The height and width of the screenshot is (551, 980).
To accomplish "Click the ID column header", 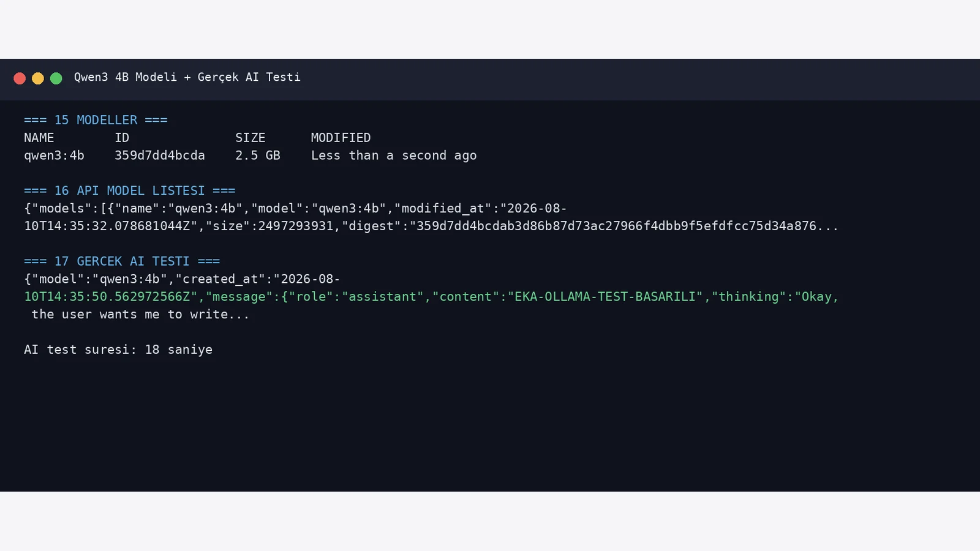I will [122, 138].
